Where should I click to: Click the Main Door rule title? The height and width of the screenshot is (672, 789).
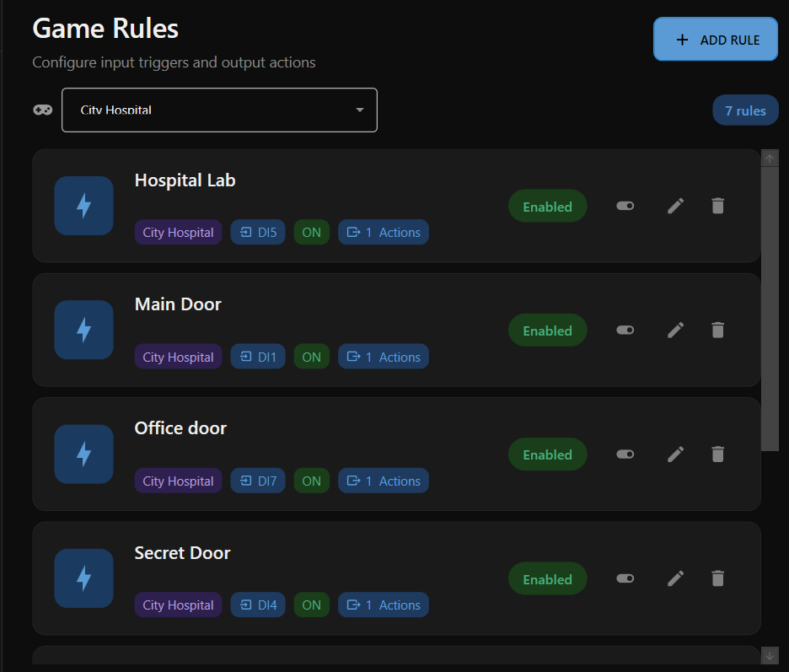pyautogui.click(x=178, y=304)
